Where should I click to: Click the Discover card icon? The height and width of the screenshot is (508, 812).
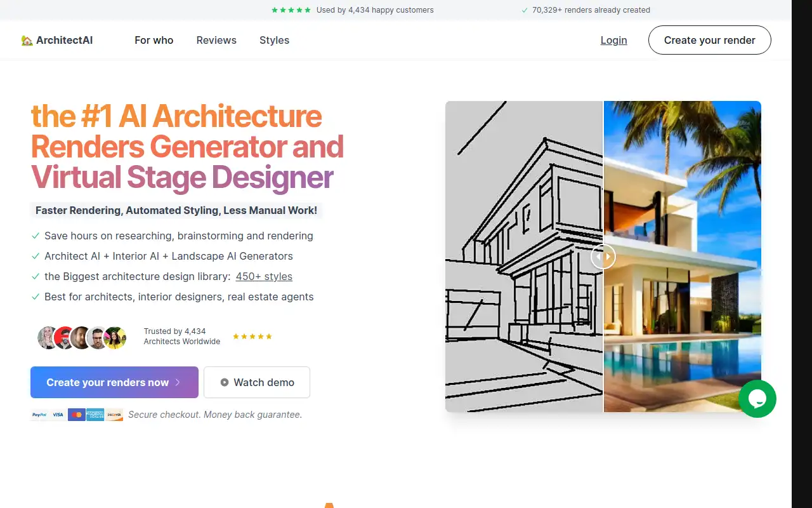coord(114,415)
